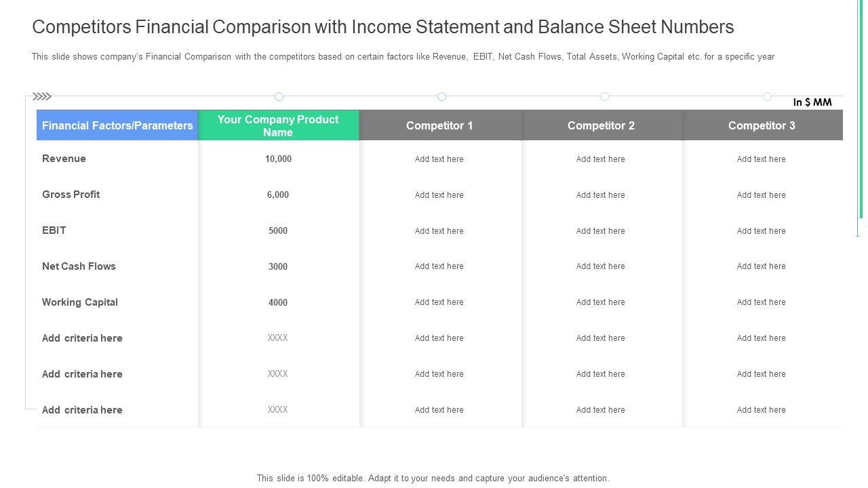This screenshot has width=868, height=488.
Task: Click the Gross Profit value 6,000
Action: [278, 195]
